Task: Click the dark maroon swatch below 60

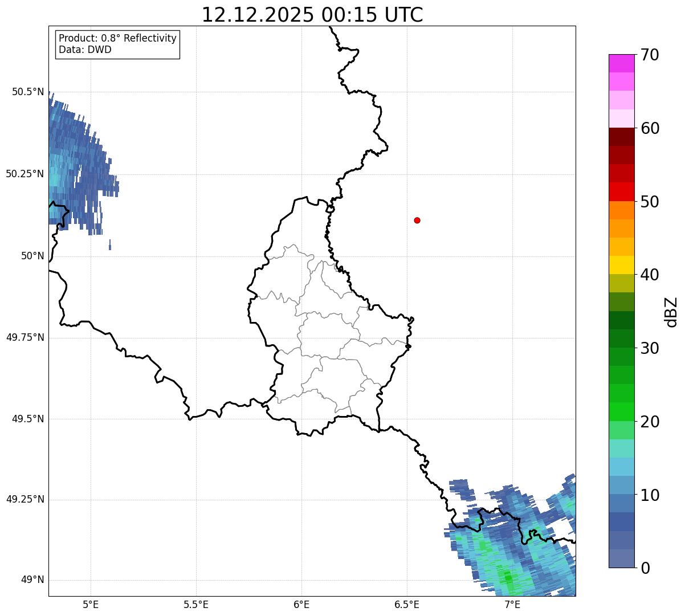Action: click(621, 137)
